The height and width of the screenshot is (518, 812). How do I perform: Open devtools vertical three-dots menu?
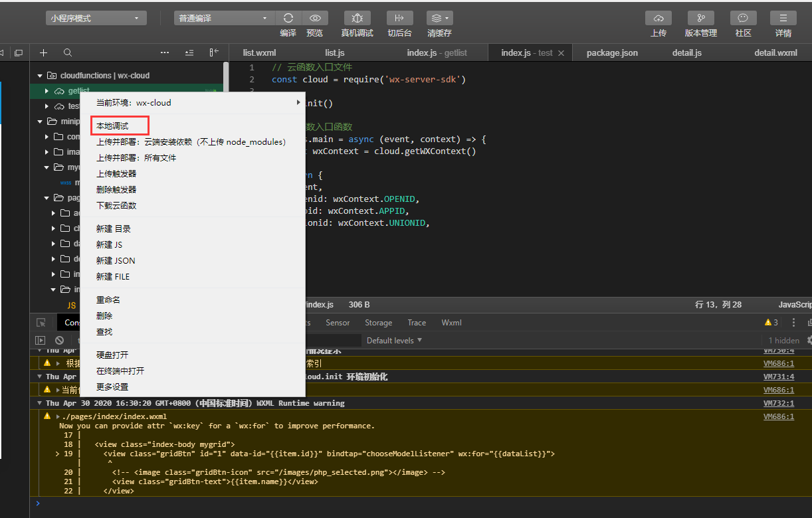tap(793, 323)
